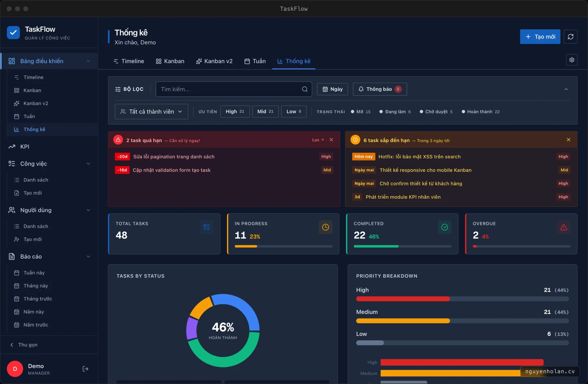The image size is (588, 384).
Task: Click the red High priority breakdown bar
Action: (x=403, y=299)
